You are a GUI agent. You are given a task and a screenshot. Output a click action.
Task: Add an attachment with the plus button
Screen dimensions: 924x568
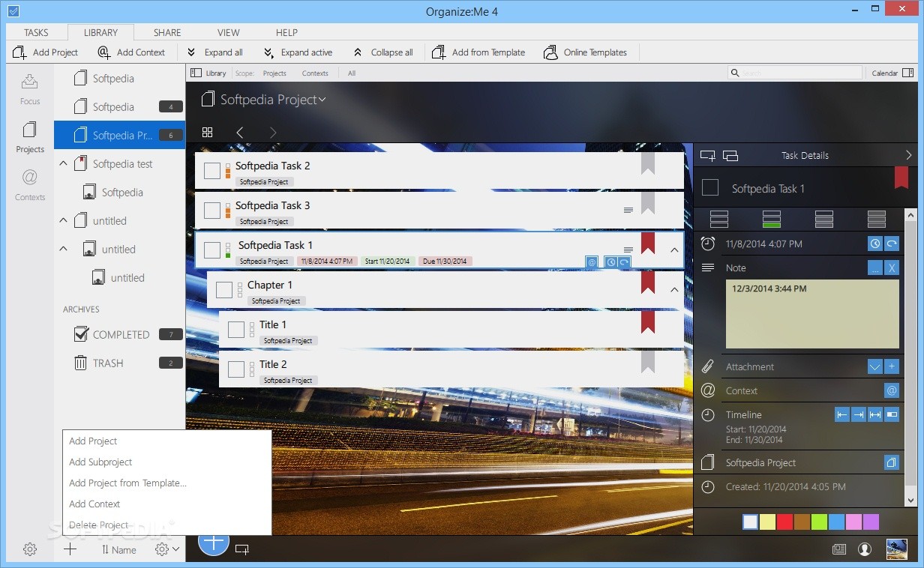(891, 366)
